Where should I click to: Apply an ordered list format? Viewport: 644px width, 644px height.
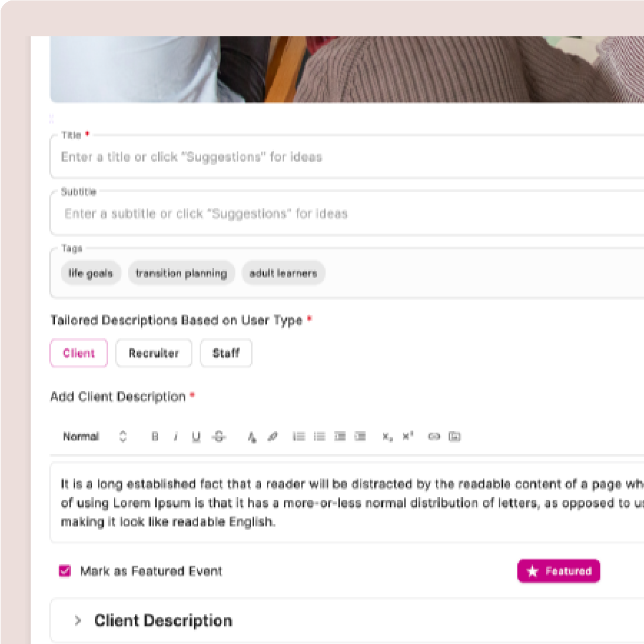298,436
